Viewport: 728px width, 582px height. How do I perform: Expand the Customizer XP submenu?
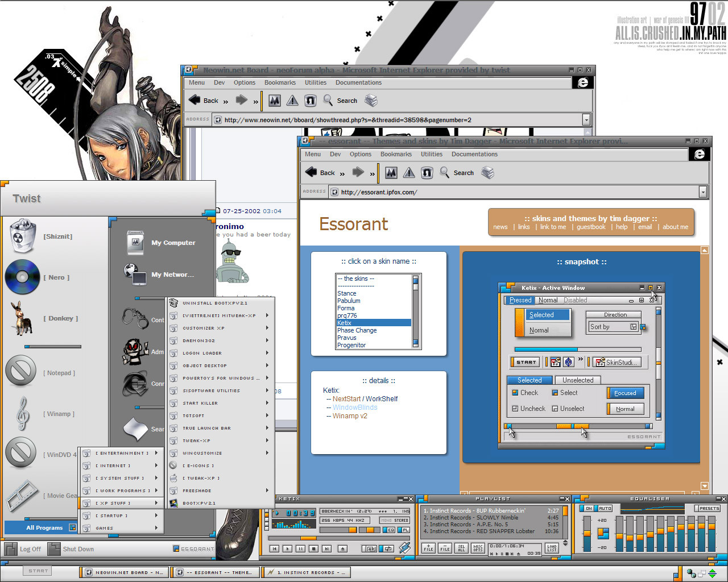(219, 328)
